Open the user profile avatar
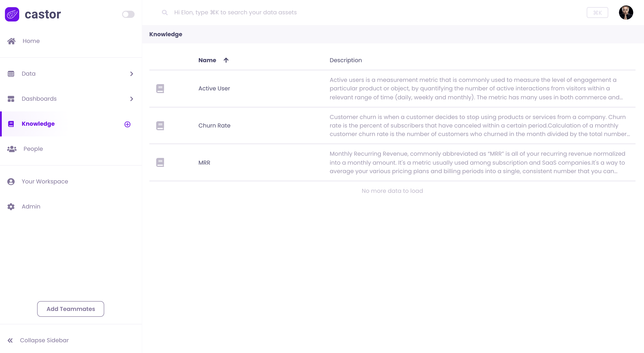Viewport: 644px width, 353px height. 625,13
